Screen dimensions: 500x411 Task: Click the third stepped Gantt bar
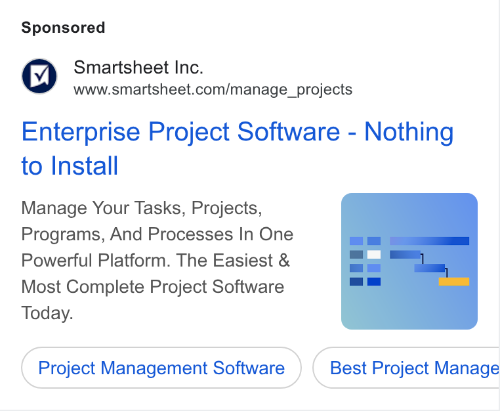coord(430,268)
